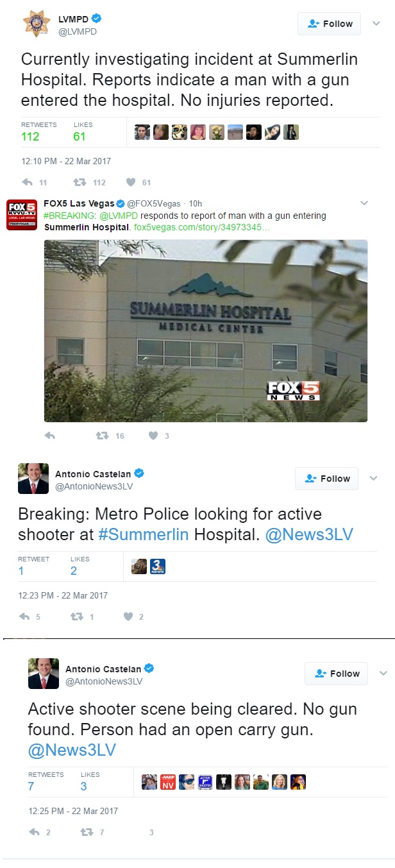Open the 12:10 PM - 22 Mar 2017 timestamp
395x868 pixels.
click(x=66, y=161)
